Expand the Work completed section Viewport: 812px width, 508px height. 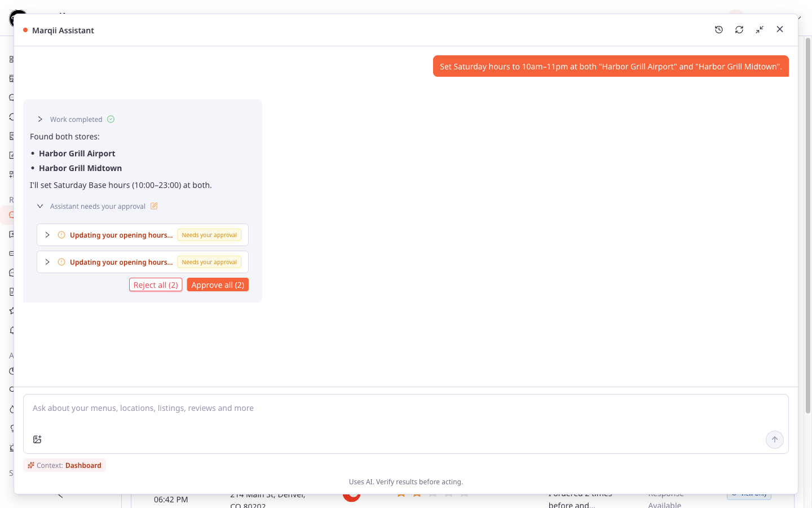pos(40,119)
